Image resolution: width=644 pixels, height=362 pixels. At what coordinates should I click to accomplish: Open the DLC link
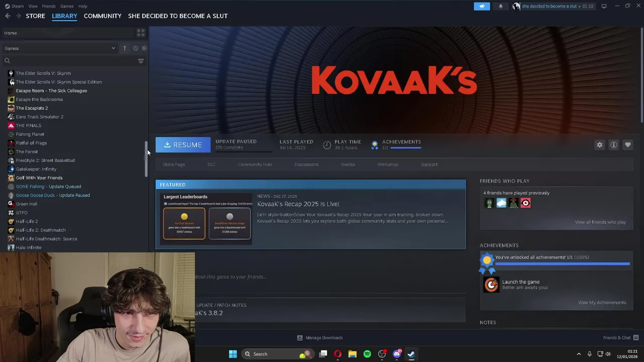[211, 164]
